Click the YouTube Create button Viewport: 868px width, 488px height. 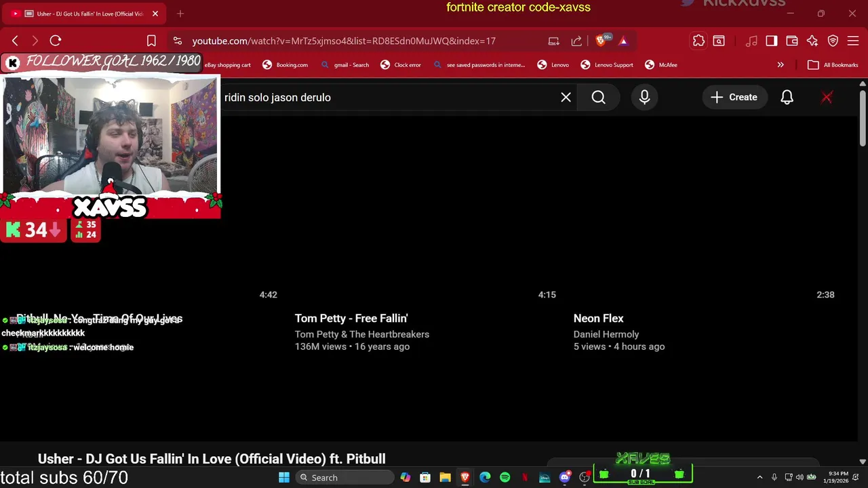point(734,97)
